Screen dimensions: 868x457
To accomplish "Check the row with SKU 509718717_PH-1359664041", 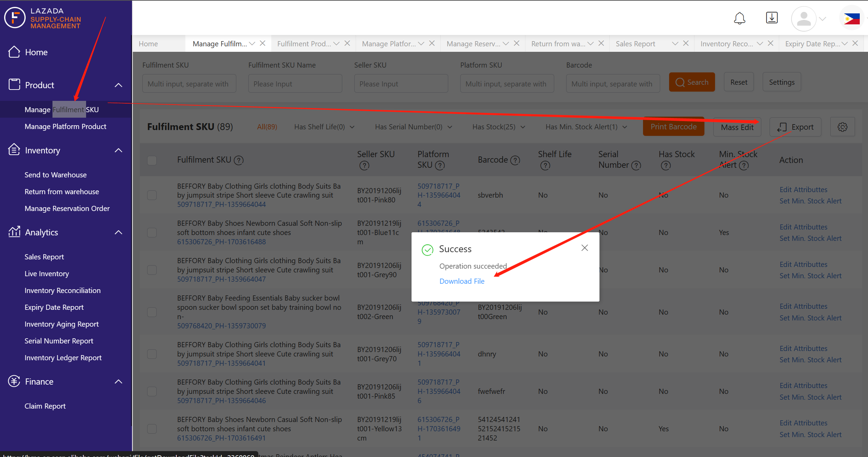I will point(152,354).
